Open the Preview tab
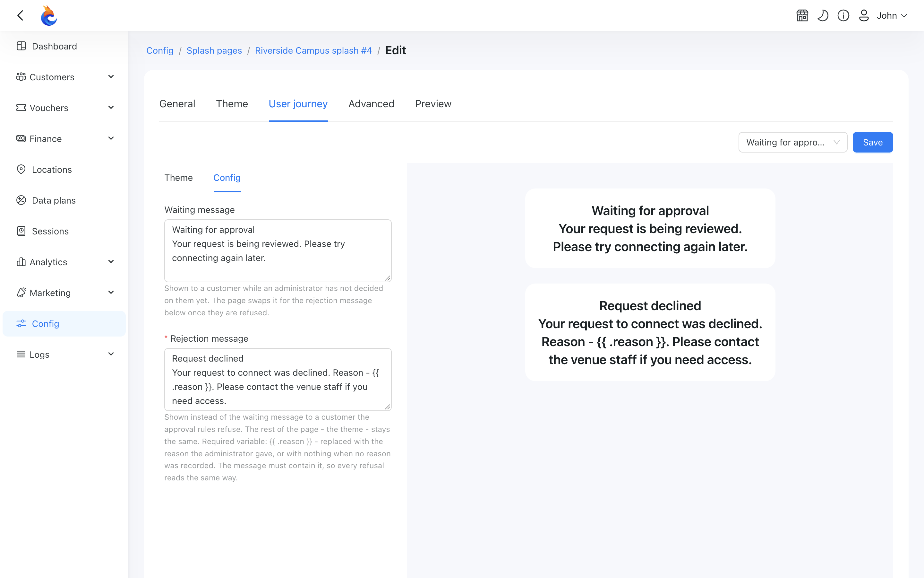The height and width of the screenshot is (578, 924). point(433,104)
